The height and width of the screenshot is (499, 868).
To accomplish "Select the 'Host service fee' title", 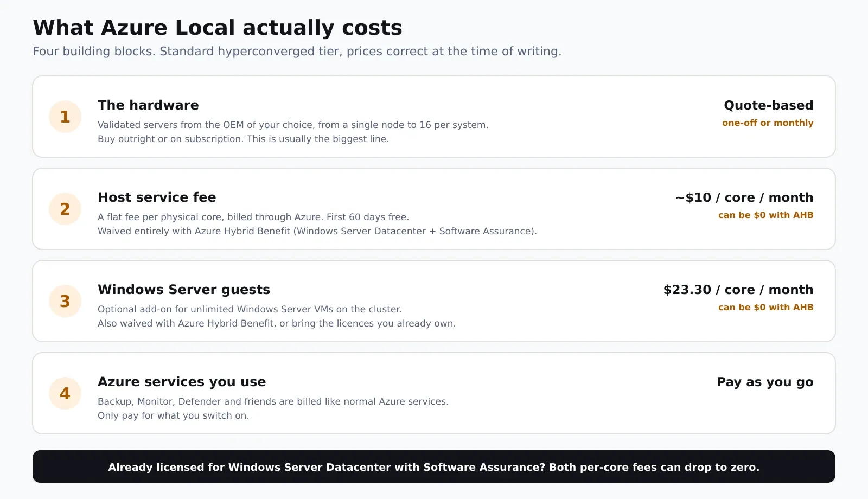I will coord(157,197).
